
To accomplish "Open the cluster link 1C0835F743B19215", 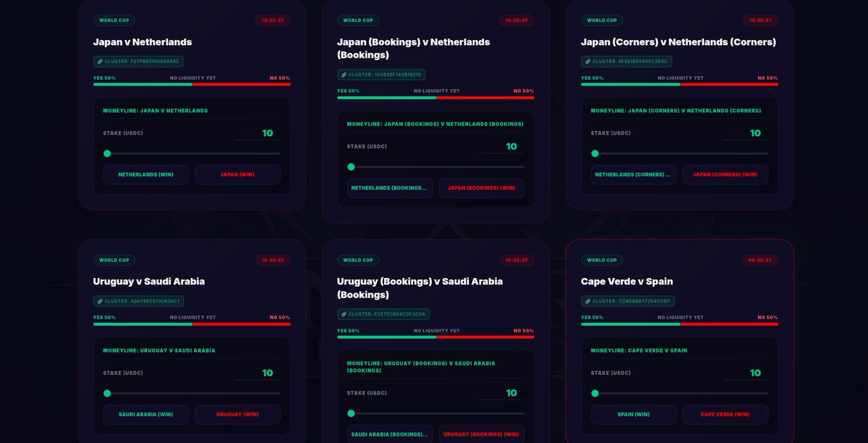I will [x=381, y=75].
